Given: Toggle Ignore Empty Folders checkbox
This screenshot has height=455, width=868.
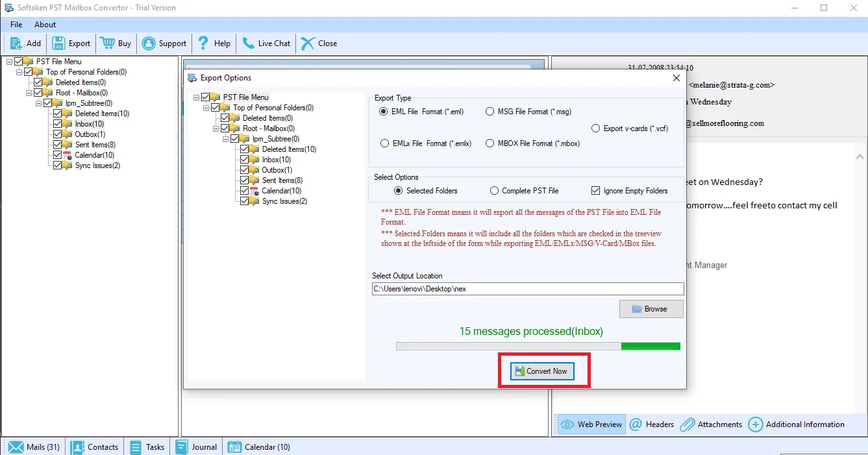Looking at the screenshot, I should [x=595, y=191].
